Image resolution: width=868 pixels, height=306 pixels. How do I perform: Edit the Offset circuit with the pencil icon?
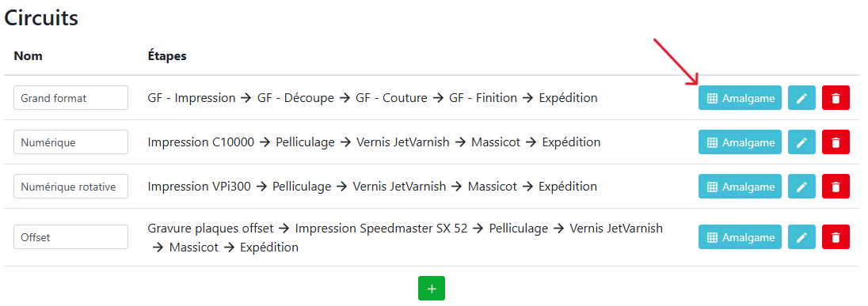[x=801, y=237]
